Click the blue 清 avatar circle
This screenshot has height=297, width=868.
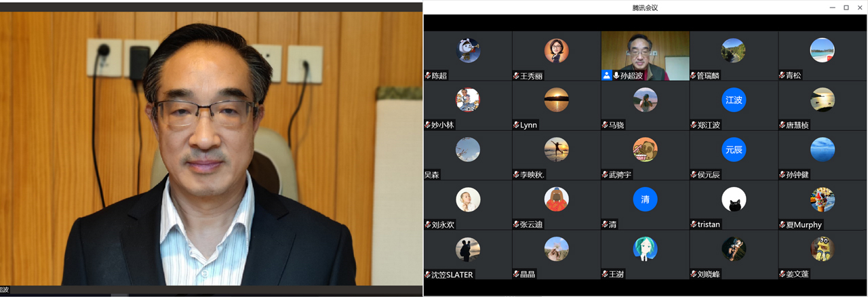(x=645, y=199)
